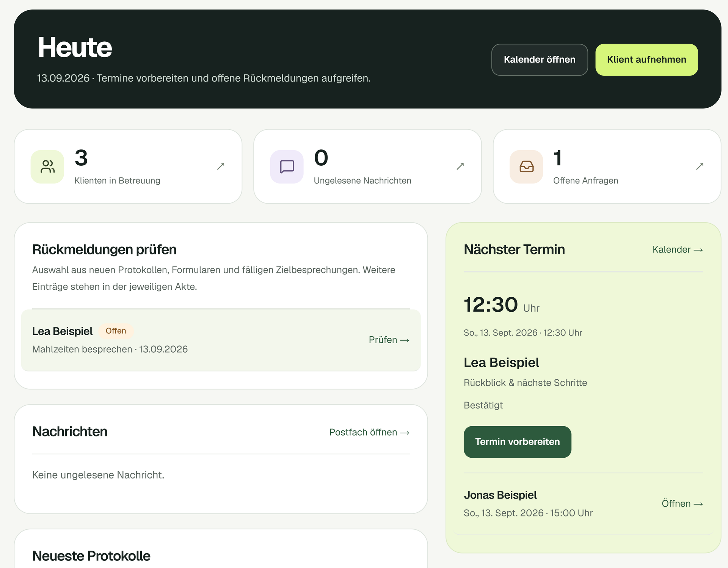Viewport: 728px width, 568px height.
Task: Select Jonas Beispiel appointment entry
Action: pos(583,504)
